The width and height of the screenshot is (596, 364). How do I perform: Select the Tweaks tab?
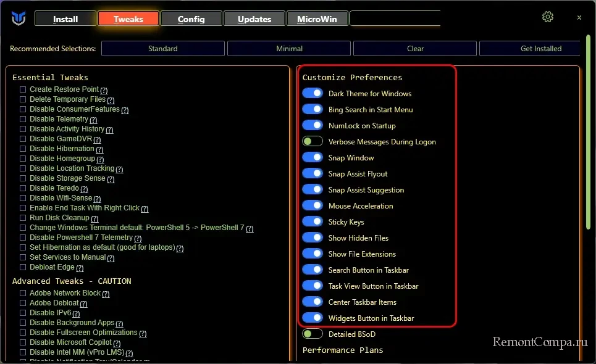point(128,19)
